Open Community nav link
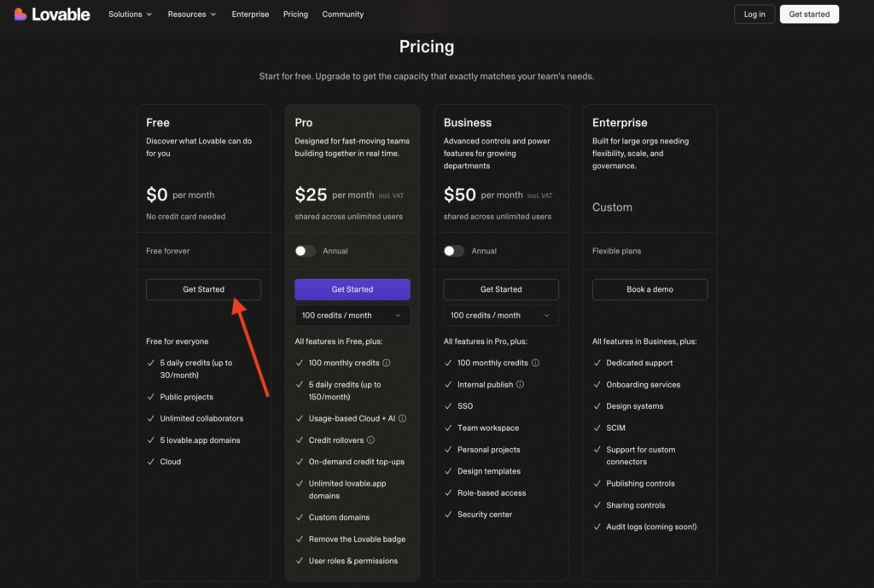The image size is (874, 588). (x=343, y=15)
